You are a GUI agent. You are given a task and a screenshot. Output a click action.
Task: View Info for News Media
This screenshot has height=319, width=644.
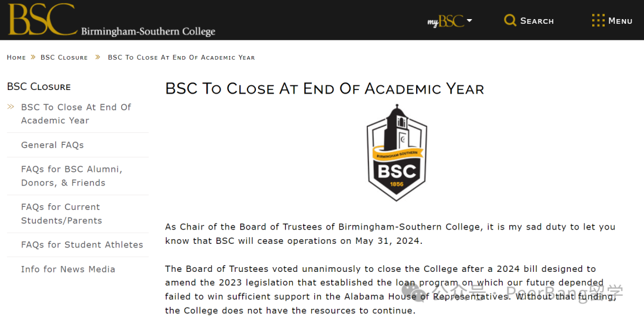click(x=68, y=270)
